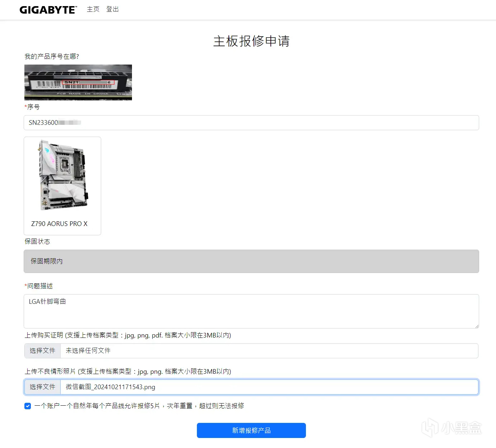Click the Z790 AORUS PRO X product name
This screenshot has width=496, height=448.
[x=59, y=224]
